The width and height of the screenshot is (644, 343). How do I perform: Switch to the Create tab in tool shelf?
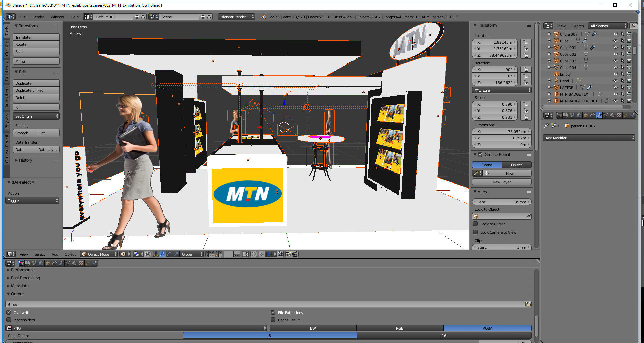7,49
